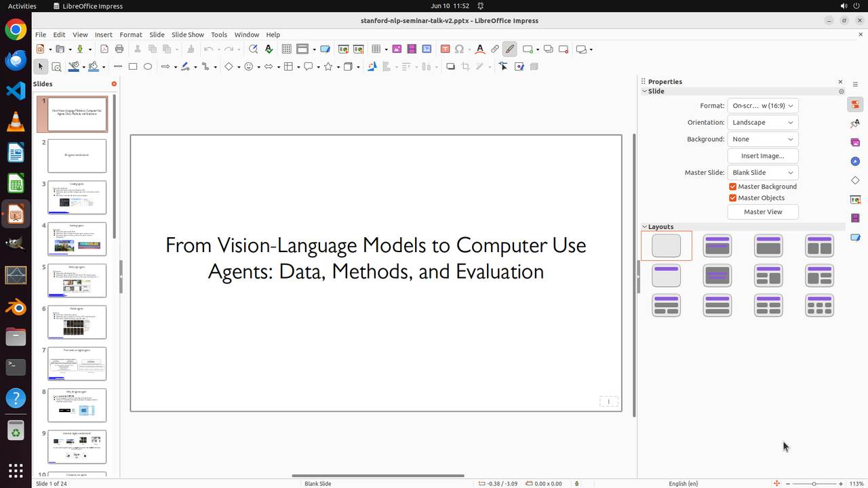
Task: Open the Master Slide dropdown
Action: click(763, 172)
